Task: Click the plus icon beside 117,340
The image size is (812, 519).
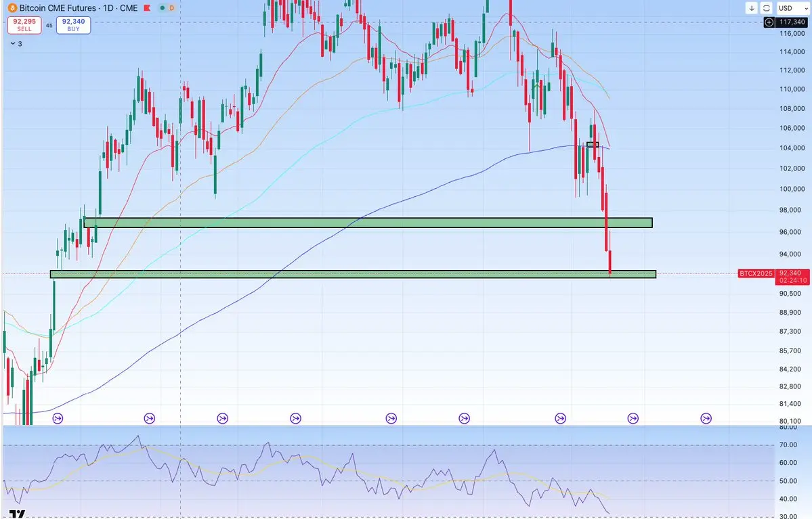Action: click(769, 22)
